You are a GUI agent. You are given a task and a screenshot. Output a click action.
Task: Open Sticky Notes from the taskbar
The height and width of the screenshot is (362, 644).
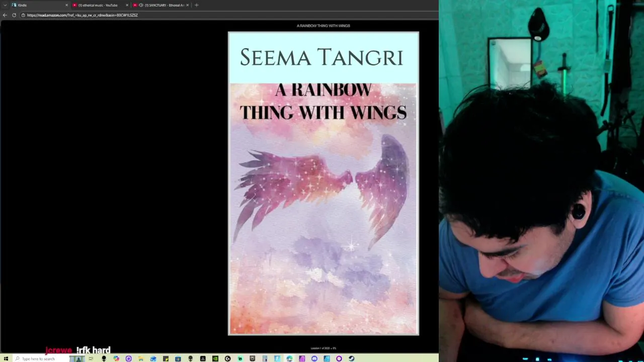click(x=166, y=358)
